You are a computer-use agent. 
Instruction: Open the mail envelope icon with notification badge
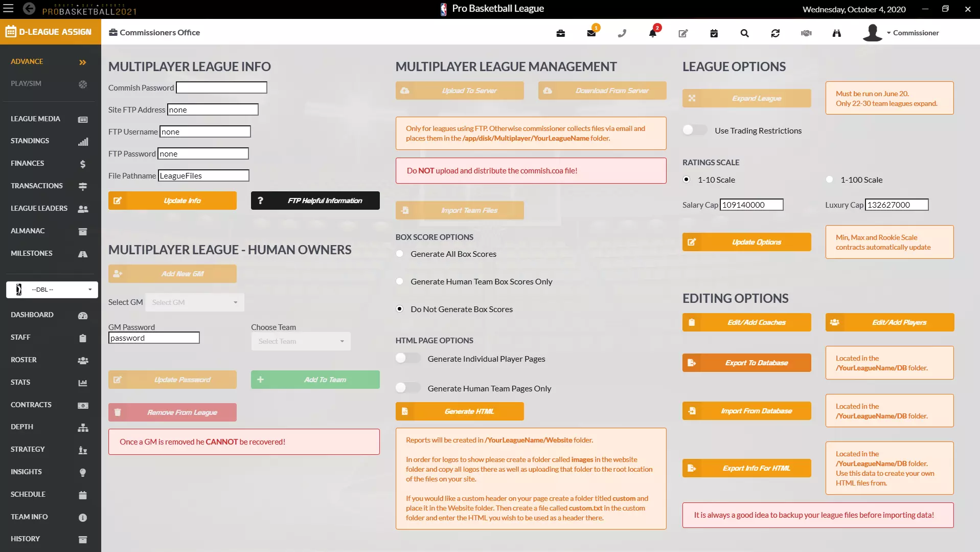coord(591,33)
